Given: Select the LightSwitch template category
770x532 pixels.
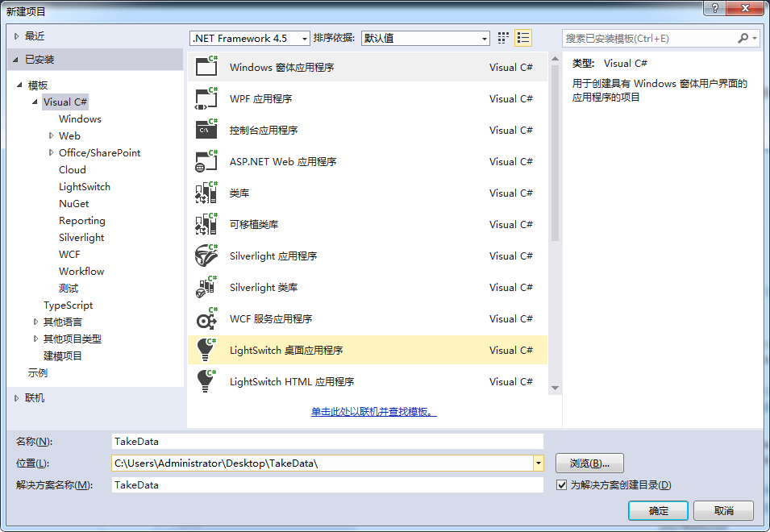Looking at the screenshot, I should (85, 186).
